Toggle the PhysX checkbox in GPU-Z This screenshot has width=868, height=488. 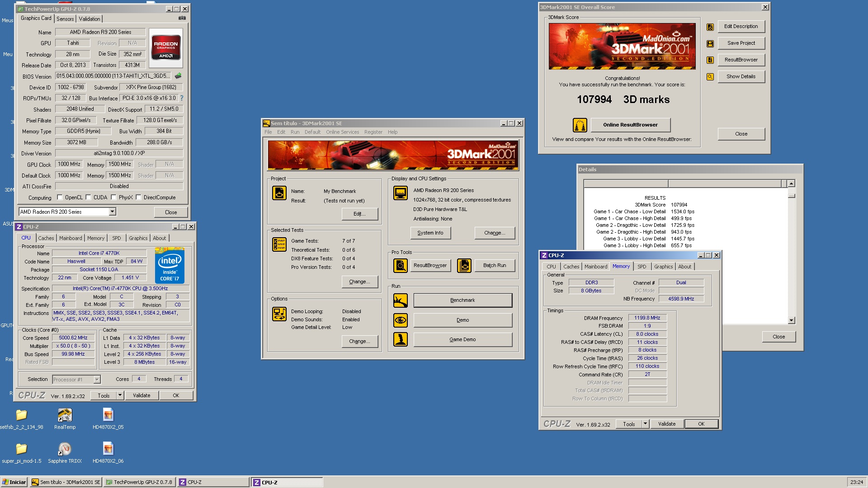113,197
